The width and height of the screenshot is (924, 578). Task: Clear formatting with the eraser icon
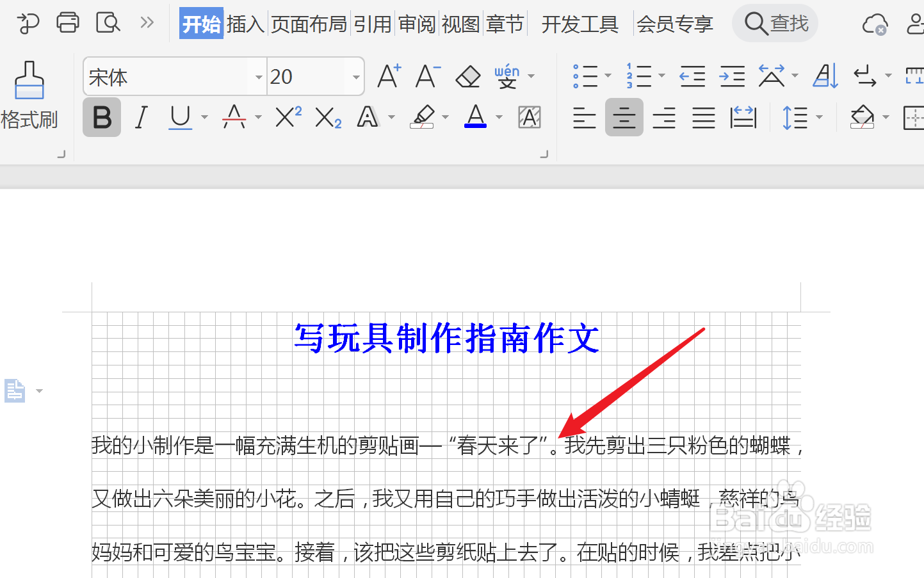467,76
